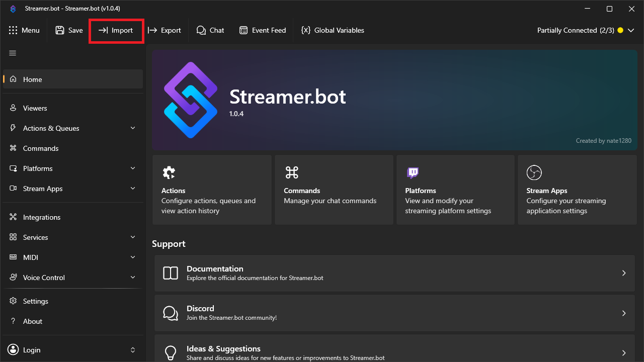The height and width of the screenshot is (362, 644).
Task: Expand the connection status dropdown chevron
Action: pos(631,31)
